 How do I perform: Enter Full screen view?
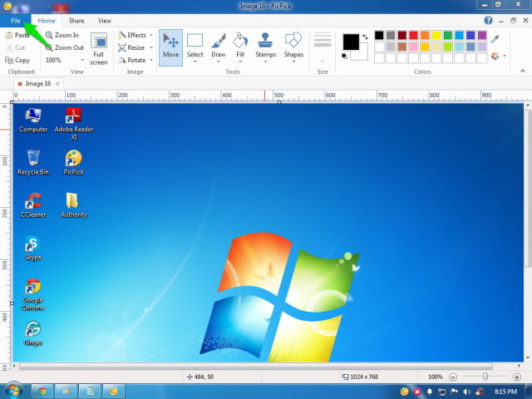point(99,48)
